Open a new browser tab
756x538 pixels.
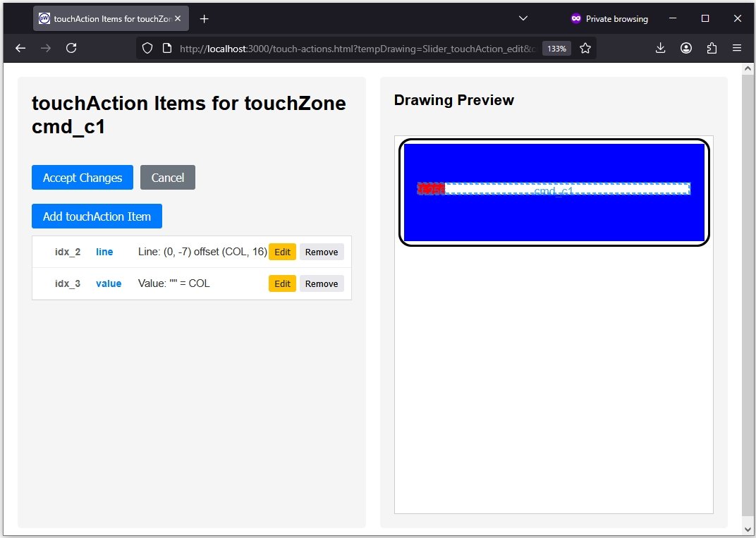205,19
